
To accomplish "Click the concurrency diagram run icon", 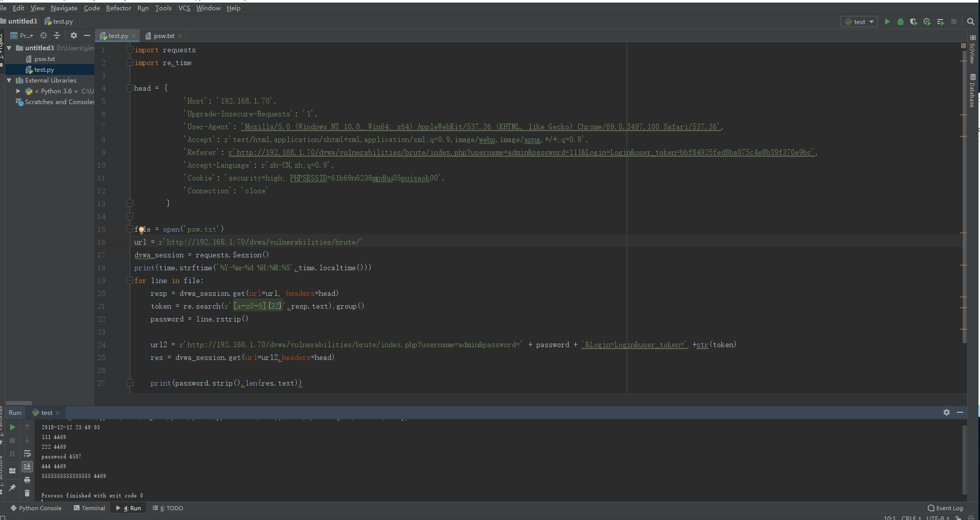I will (x=941, y=22).
